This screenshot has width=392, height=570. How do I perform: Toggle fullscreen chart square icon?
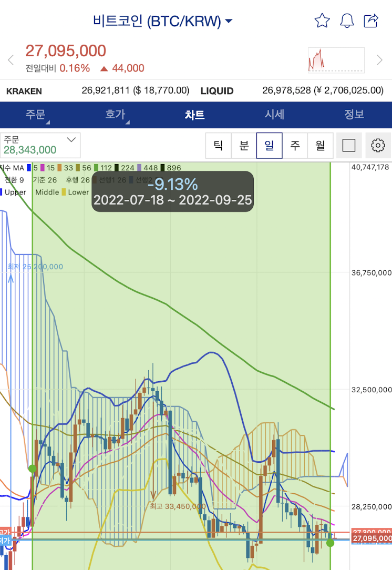(349, 146)
